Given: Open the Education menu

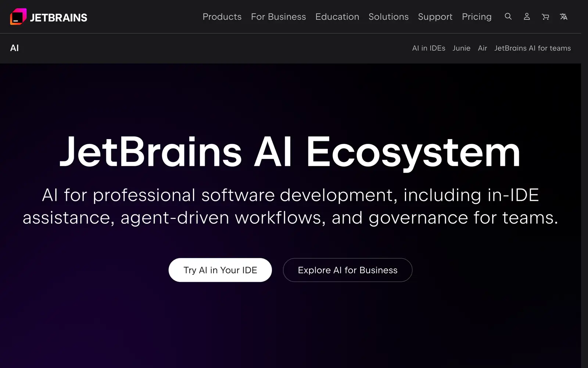Looking at the screenshot, I should click(337, 17).
